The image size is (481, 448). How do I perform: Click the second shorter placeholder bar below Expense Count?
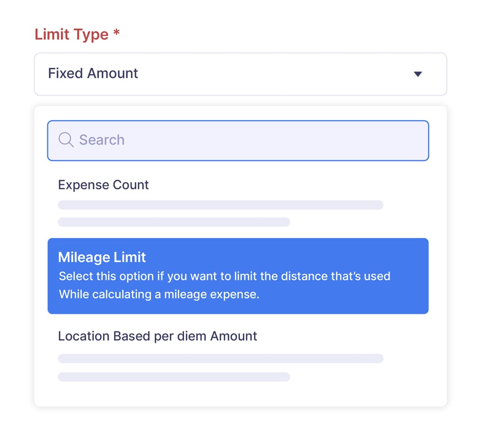173,222
